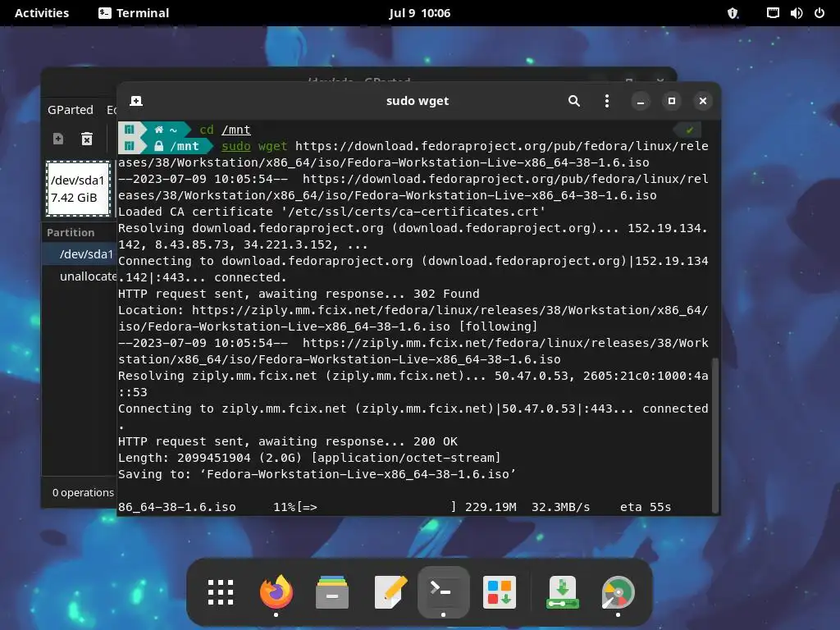Click the power icon in top bar

(x=819, y=13)
